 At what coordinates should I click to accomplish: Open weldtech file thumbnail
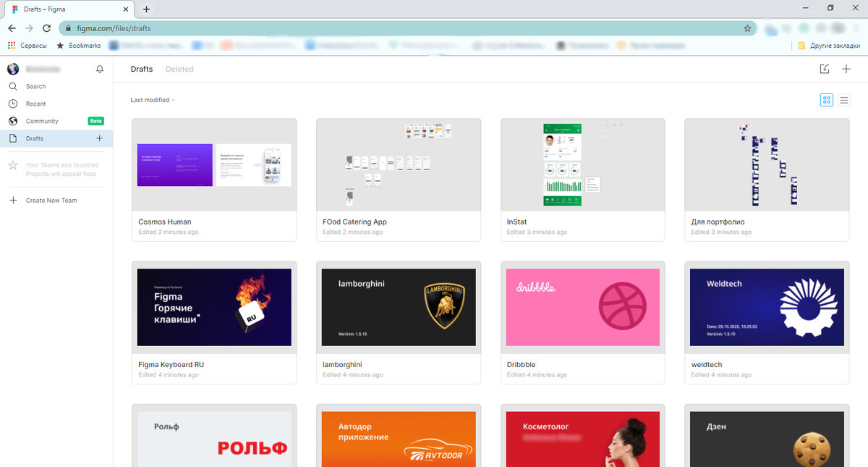[767, 308]
